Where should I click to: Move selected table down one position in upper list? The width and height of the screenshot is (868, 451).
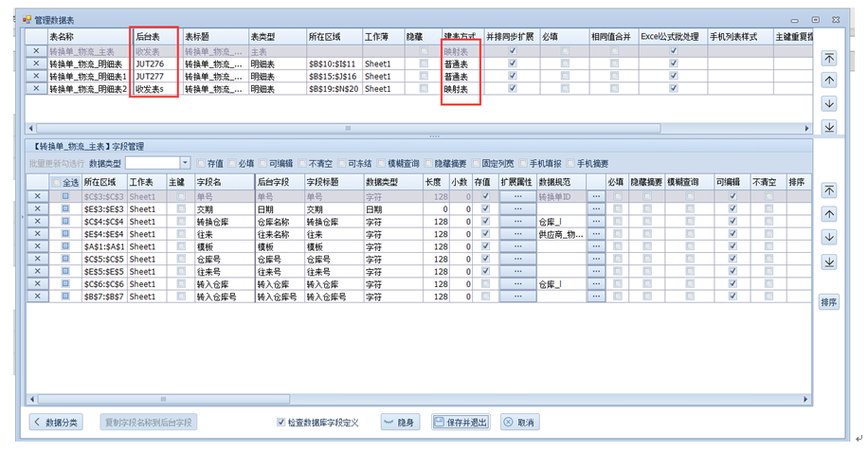829,104
